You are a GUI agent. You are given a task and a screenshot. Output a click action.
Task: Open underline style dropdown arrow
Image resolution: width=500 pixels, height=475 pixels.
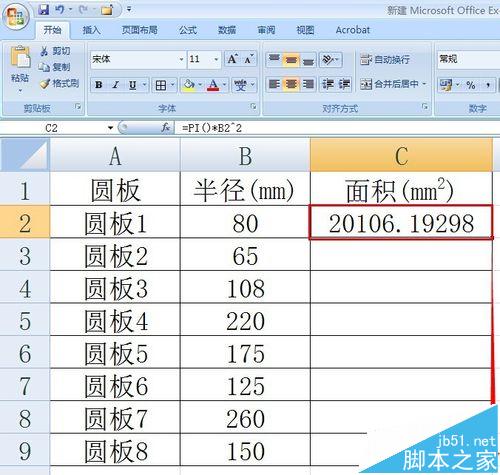click(144, 85)
